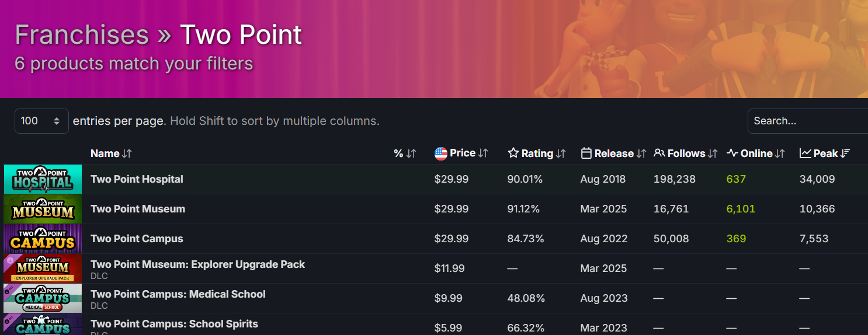Open Two Point Hospital game page
This screenshot has width=868, height=335.
pyautogui.click(x=137, y=179)
